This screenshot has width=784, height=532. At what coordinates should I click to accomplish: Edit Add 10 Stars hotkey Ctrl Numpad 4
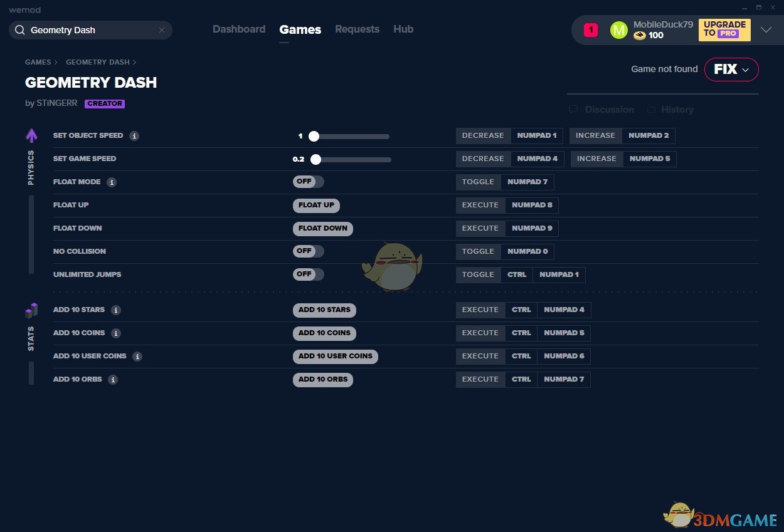pos(523,310)
